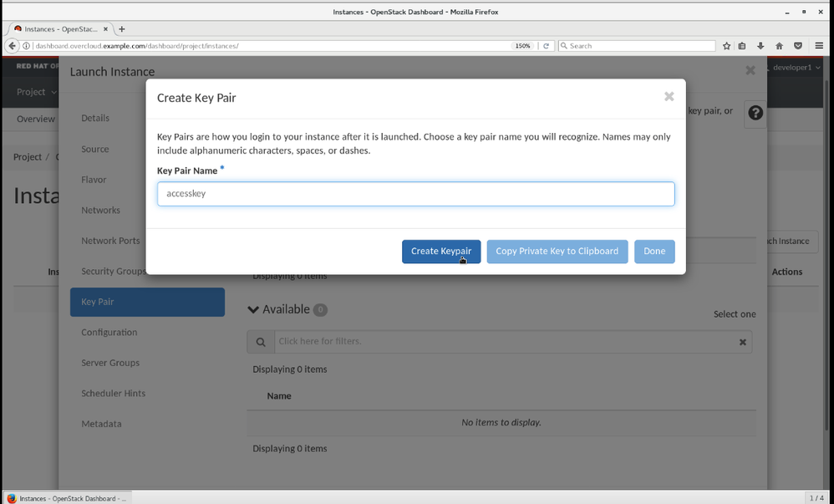Image resolution: width=834 pixels, height=504 pixels.
Task: Click the Firefox back arrow button
Action: click(13, 46)
